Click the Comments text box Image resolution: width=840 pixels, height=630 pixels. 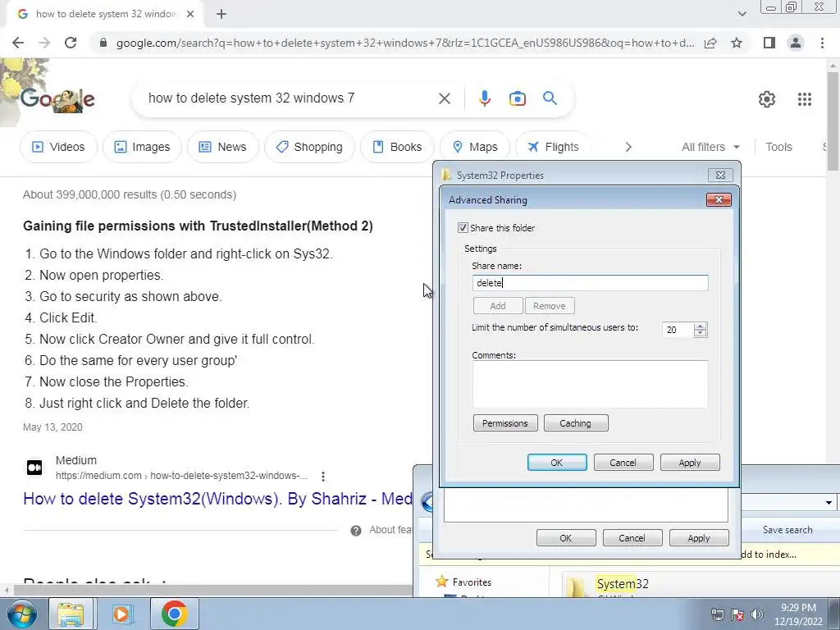coord(590,384)
